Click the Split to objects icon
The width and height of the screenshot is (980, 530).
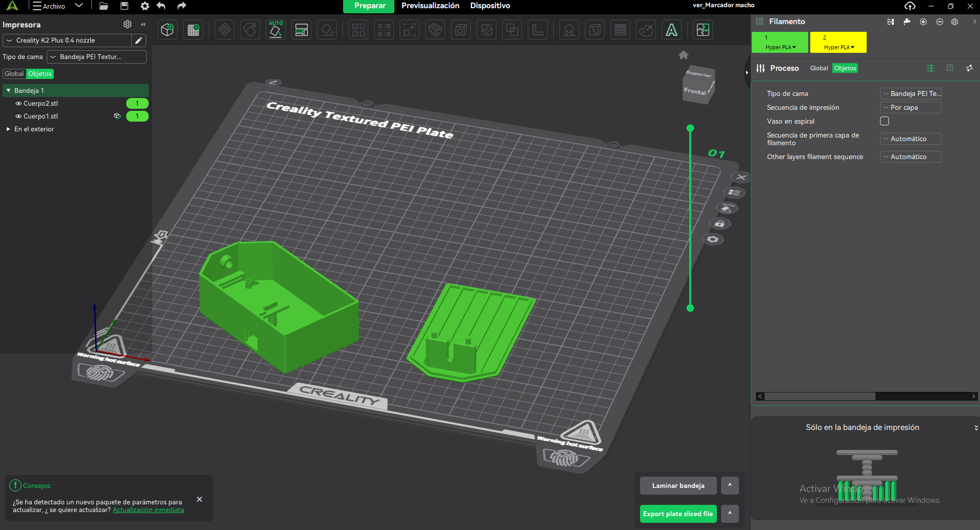[x=358, y=30]
